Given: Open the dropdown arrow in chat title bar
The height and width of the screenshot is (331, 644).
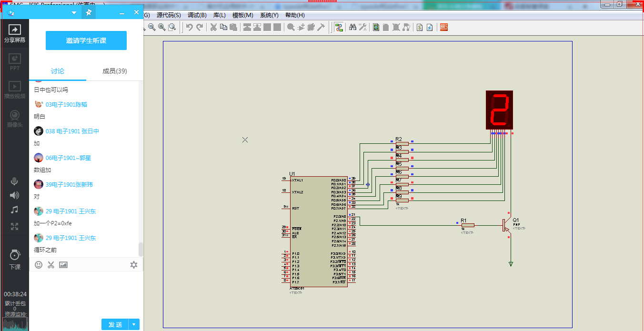Looking at the screenshot, I should click(x=74, y=12).
